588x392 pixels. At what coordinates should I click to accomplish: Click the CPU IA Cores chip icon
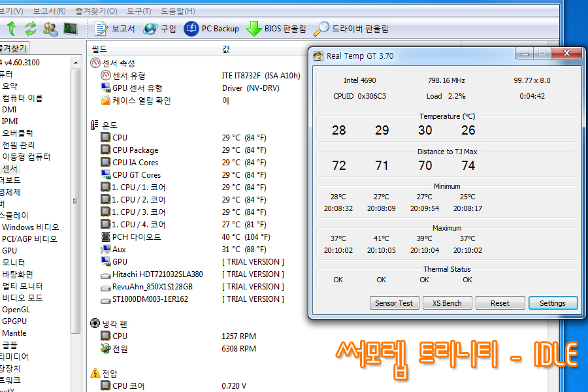[106, 162]
